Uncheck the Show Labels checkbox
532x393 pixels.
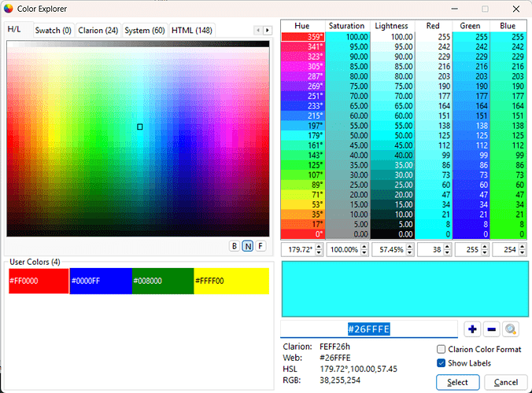[441, 363]
